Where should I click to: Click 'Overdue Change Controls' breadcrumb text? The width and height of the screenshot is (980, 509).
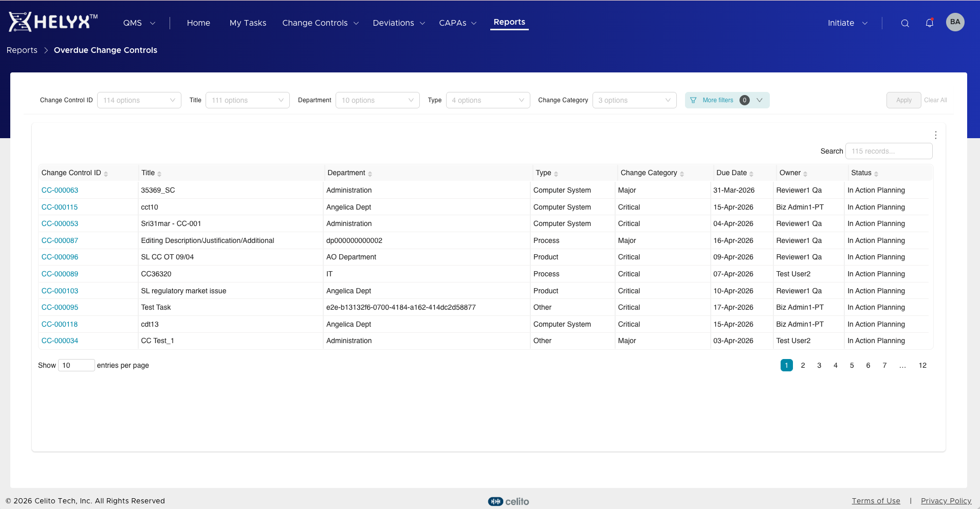click(105, 50)
